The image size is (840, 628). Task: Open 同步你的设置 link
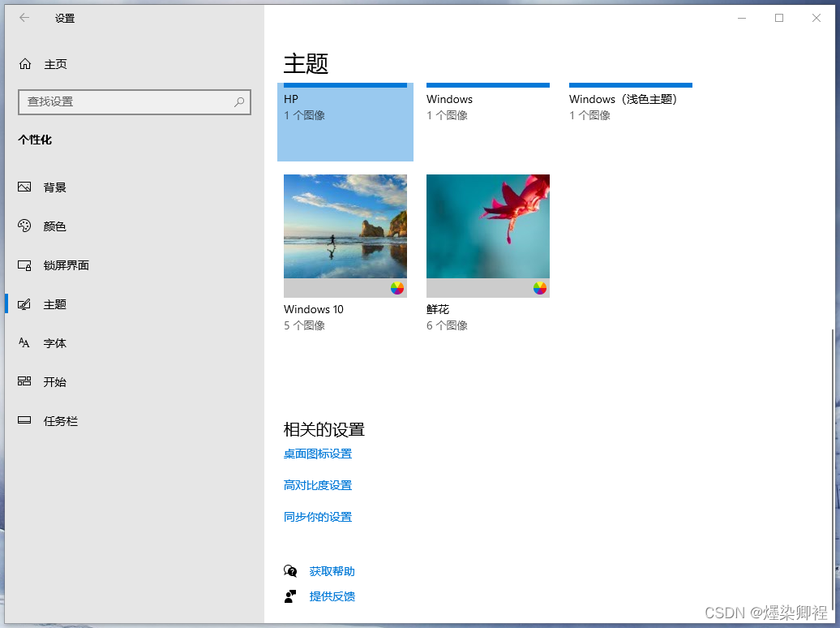318,517
